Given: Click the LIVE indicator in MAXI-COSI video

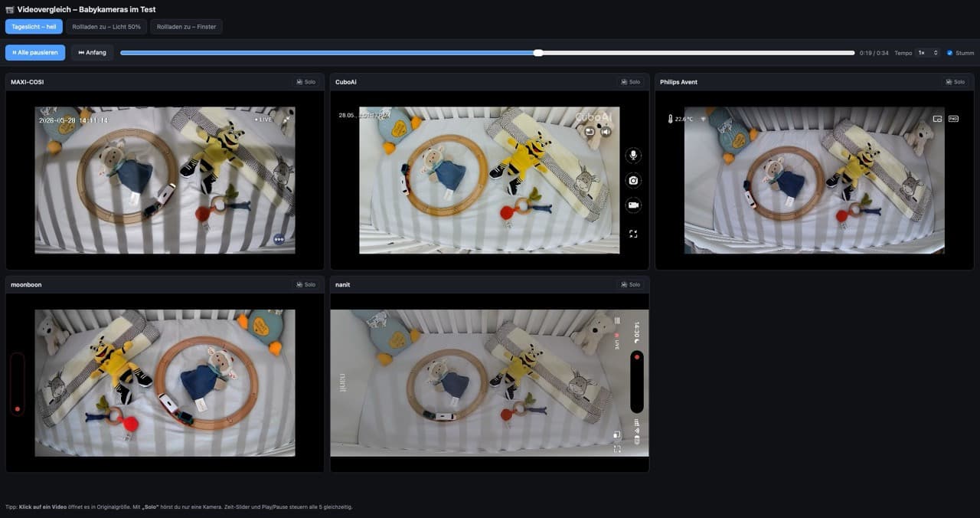Looking at the screenshot, I should [x=263, y=120].
